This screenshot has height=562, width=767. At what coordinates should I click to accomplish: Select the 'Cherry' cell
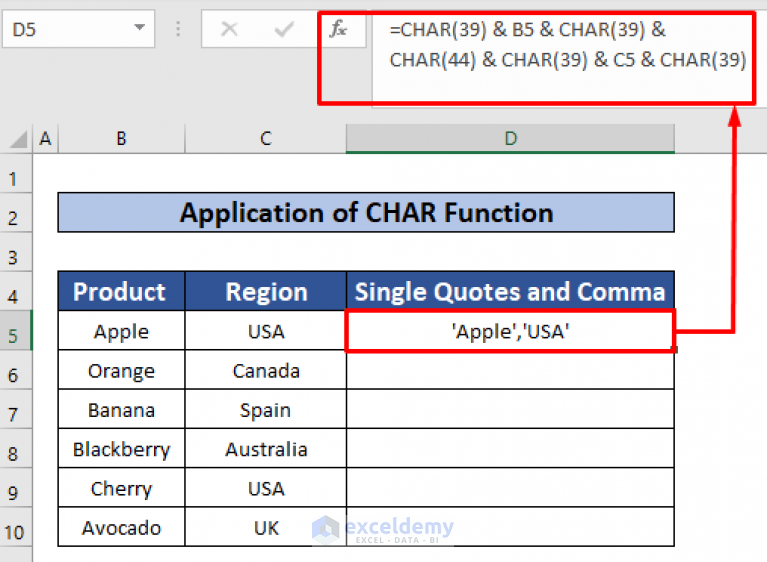(121, 488)
